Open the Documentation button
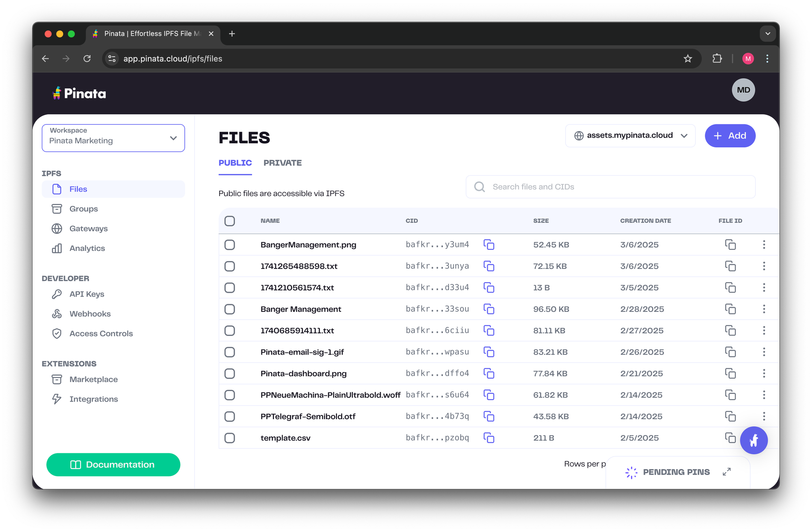 [x=113, y=465]
